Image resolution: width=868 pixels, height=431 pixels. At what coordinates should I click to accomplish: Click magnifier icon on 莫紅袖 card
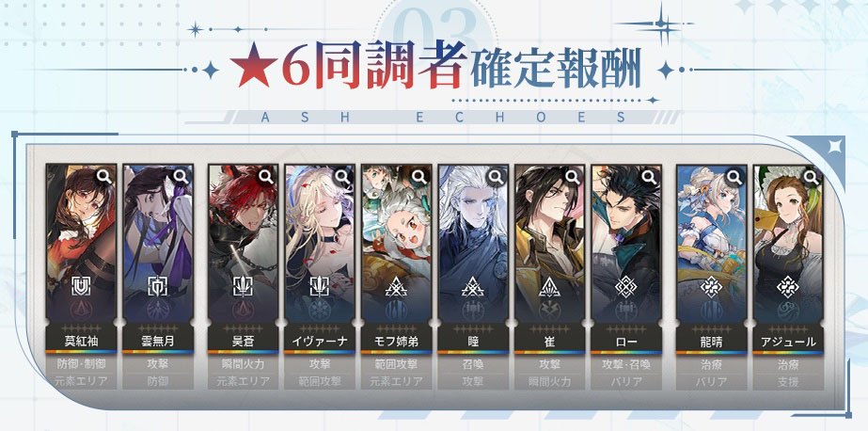(104, 177)
